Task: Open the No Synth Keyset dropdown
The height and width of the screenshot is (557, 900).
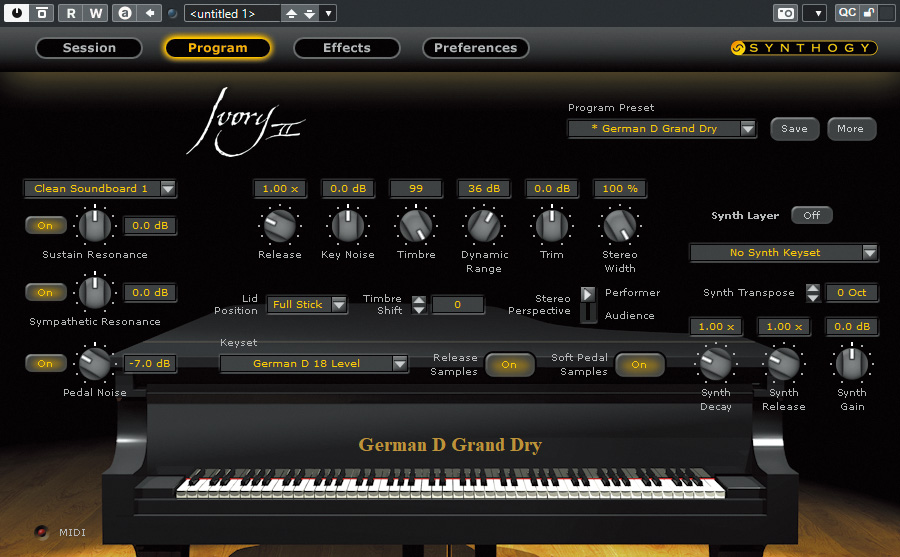Action: coord(784,253)
